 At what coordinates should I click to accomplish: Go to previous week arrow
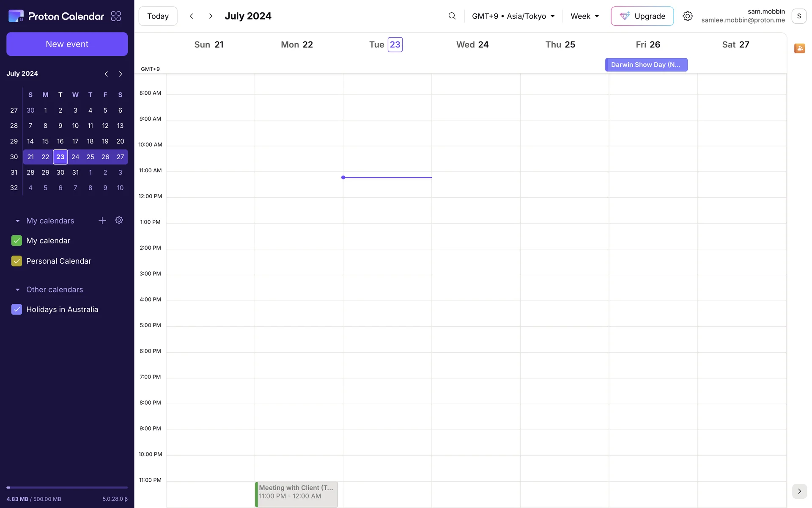pos(192,16)
